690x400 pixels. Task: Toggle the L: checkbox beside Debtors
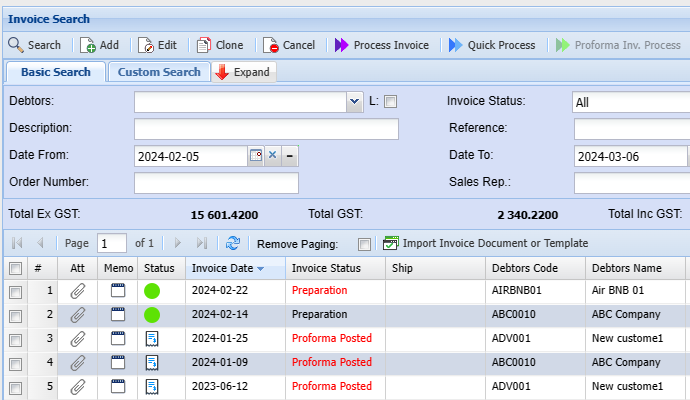(391, 101)
